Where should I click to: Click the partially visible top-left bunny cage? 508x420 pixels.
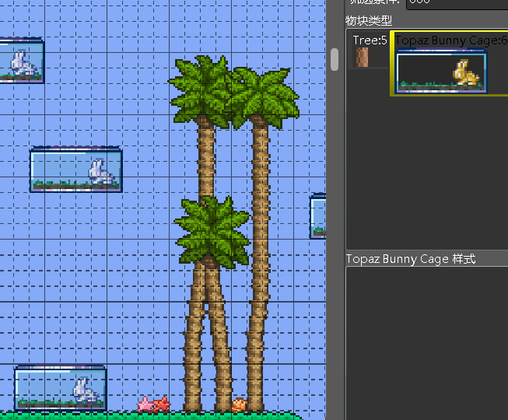point(21,62)
